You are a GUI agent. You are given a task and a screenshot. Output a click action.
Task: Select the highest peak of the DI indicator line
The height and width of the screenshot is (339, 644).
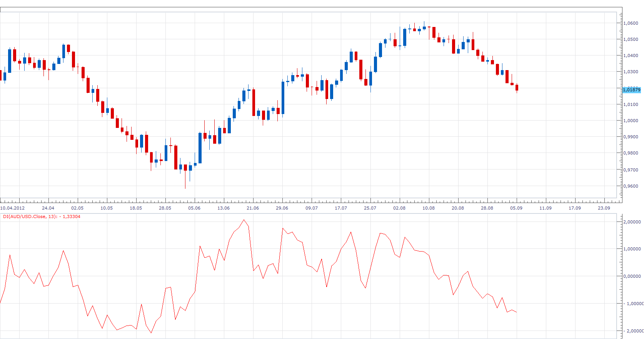244,220
